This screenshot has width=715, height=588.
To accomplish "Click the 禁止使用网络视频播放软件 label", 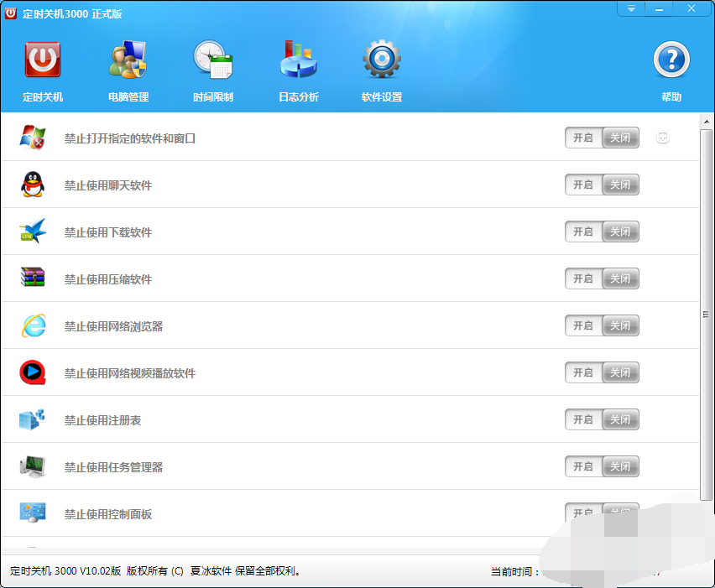I will click(x=130, y=373).
